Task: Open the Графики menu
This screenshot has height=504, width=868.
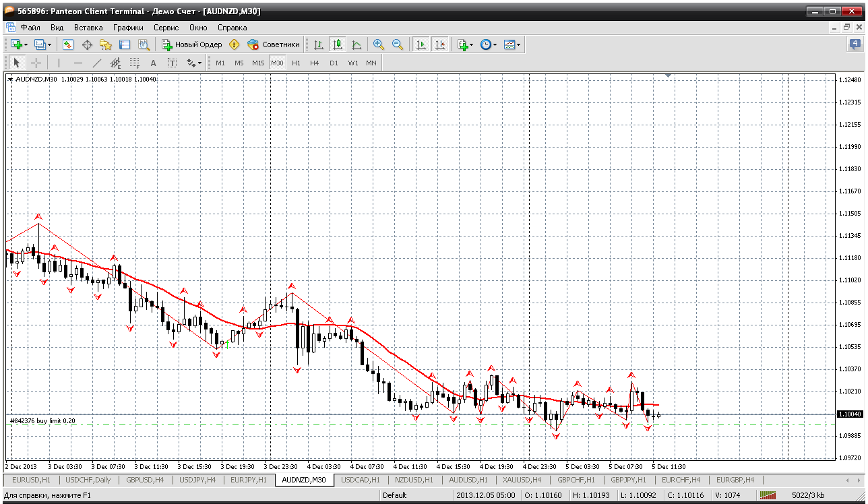Action: tap(128, 28)
